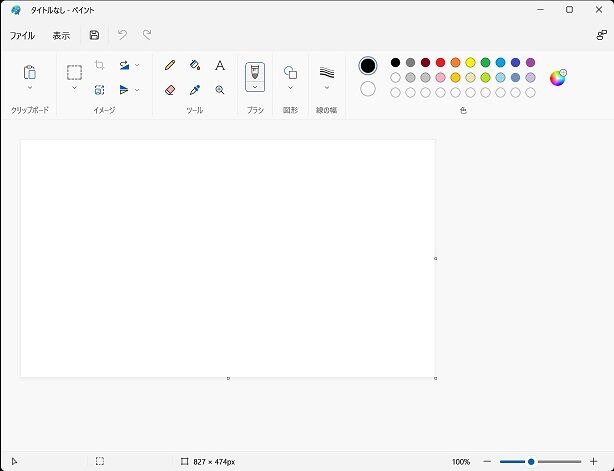Click the rotate image icon
The image size is (614, 471).
point(124,65)
